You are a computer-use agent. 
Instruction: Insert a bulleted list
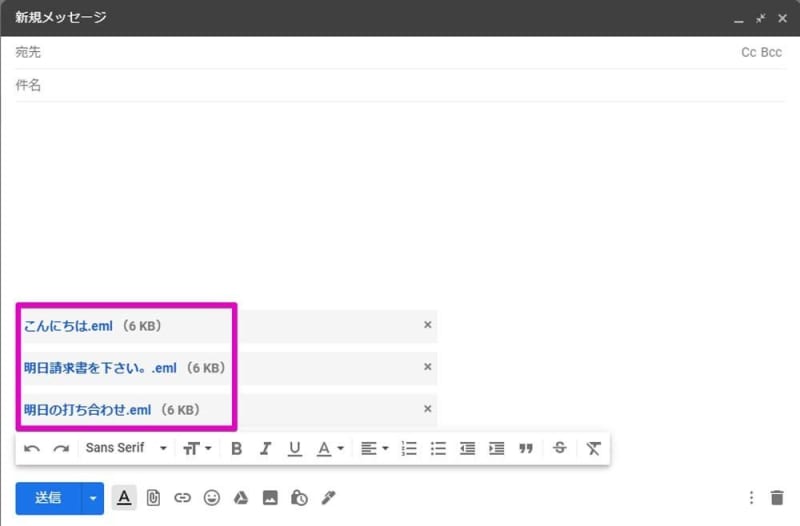point(438,448)
